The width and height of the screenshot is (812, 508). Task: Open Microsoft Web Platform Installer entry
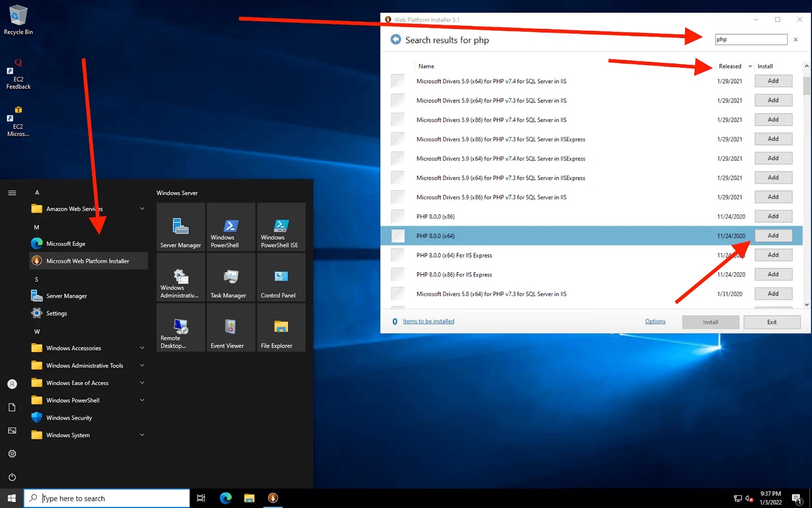(89, 261)
